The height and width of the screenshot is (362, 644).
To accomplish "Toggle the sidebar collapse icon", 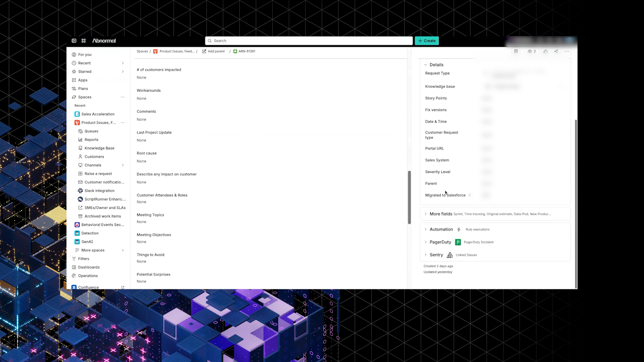I will tap(74, 41).
